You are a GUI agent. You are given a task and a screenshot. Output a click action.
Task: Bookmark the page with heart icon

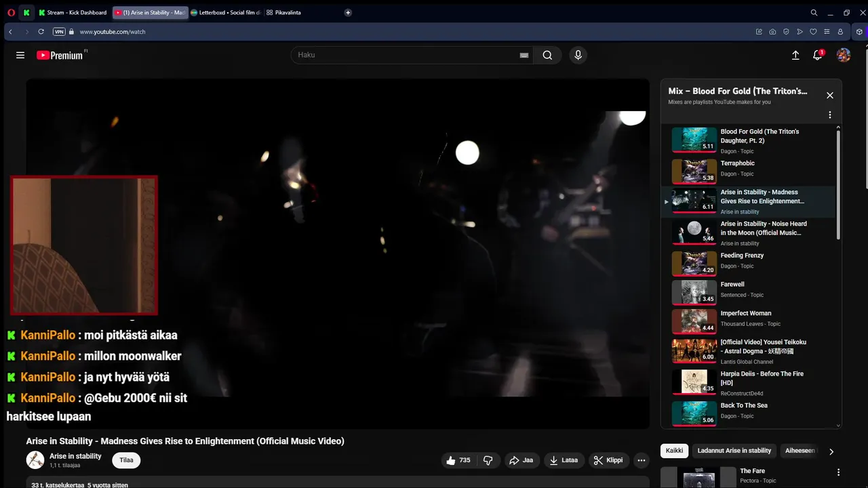point(813,32)
